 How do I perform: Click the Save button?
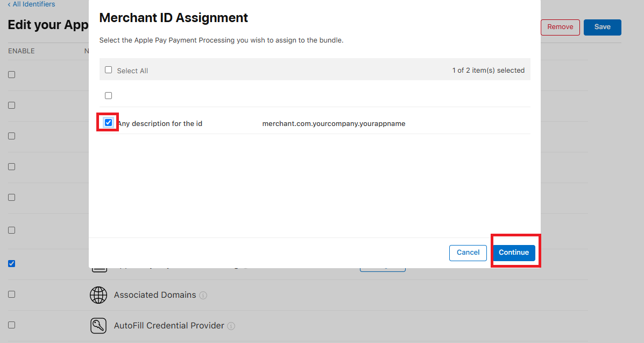[602, 27]
